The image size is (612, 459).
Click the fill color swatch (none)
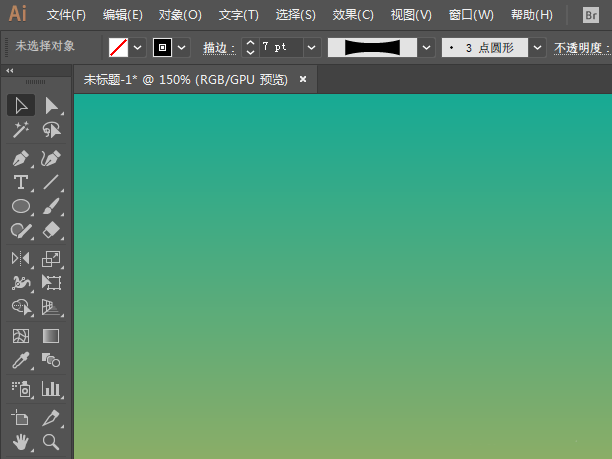(118, 48)
